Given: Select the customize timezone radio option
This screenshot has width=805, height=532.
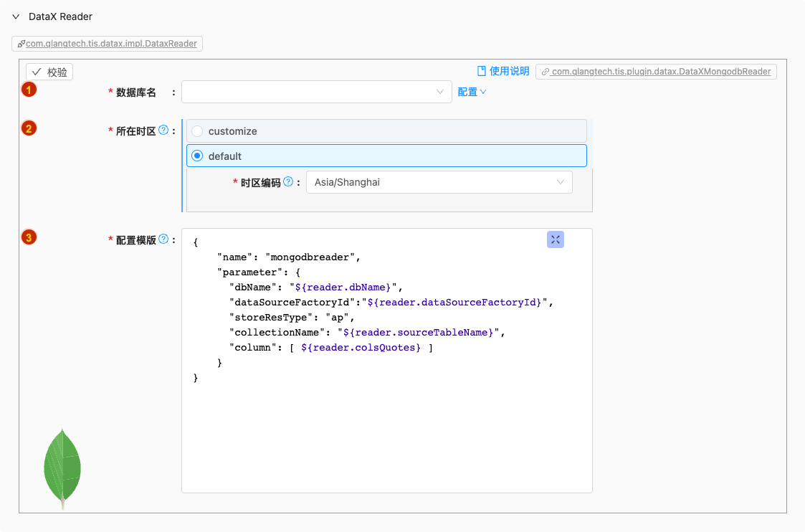Looking at the screenshot, I should pos(197,131).
